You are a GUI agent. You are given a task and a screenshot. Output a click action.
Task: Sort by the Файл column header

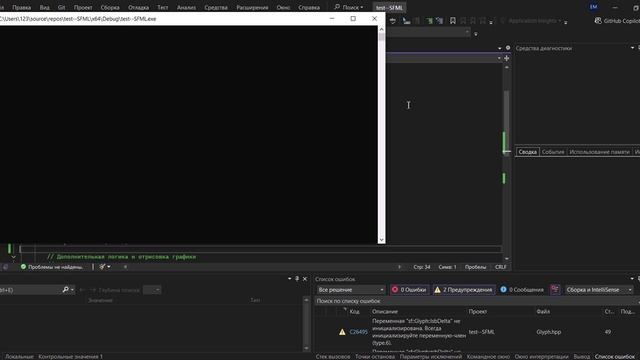(x=543, y=311)
